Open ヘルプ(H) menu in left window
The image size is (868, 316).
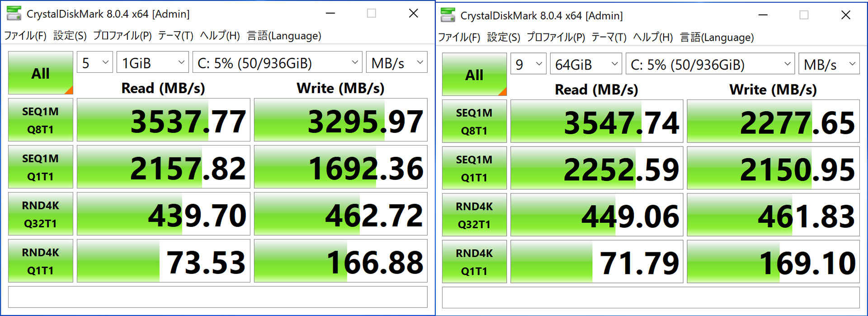(x=220, y=36)
